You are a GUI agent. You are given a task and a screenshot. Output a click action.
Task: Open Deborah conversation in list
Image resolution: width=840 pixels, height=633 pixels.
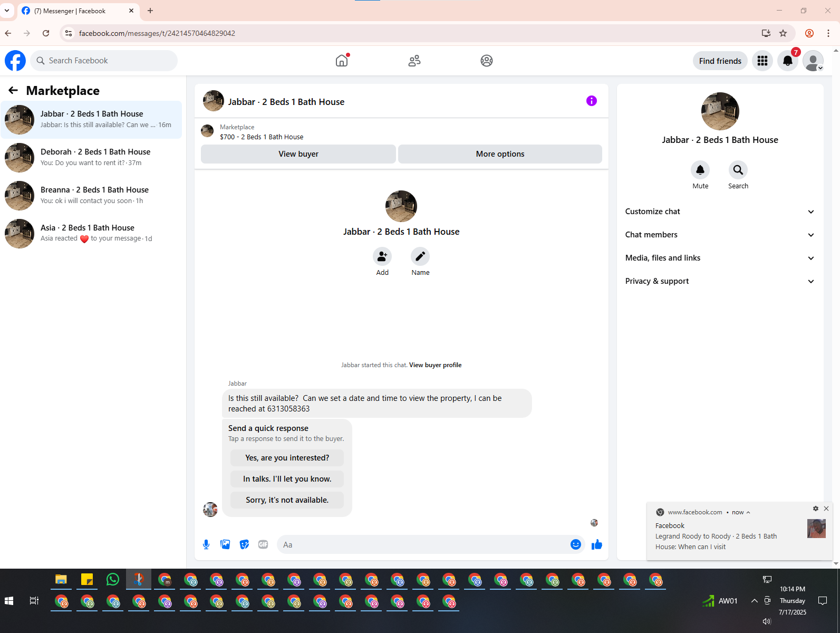92,158
